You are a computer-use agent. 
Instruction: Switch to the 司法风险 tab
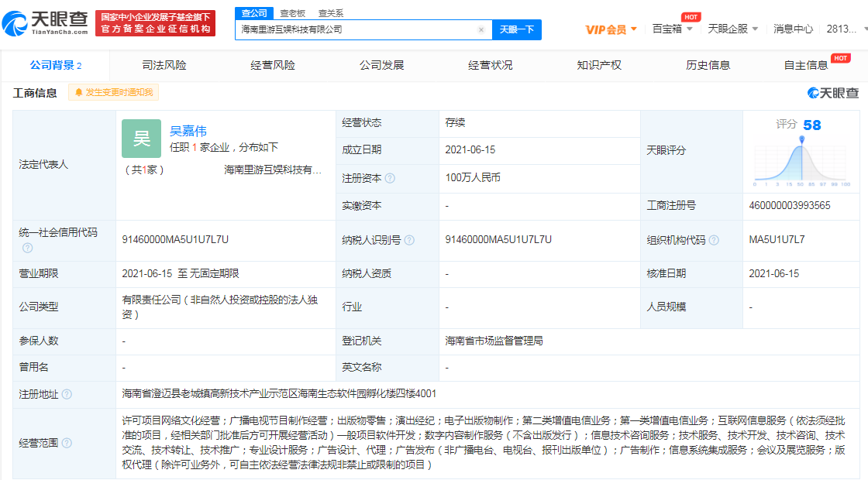[x=164, y=65]
